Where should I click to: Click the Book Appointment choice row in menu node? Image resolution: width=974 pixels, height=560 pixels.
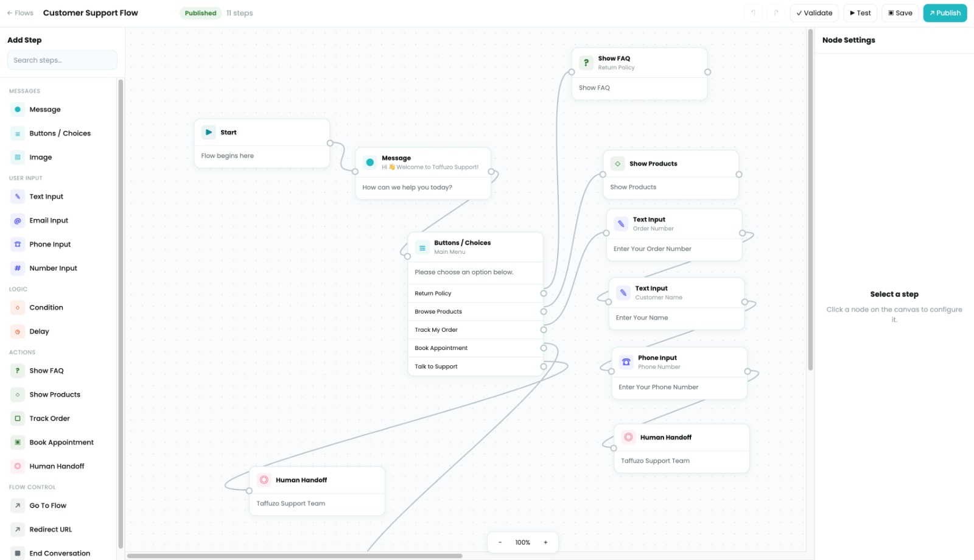point(475,348)
